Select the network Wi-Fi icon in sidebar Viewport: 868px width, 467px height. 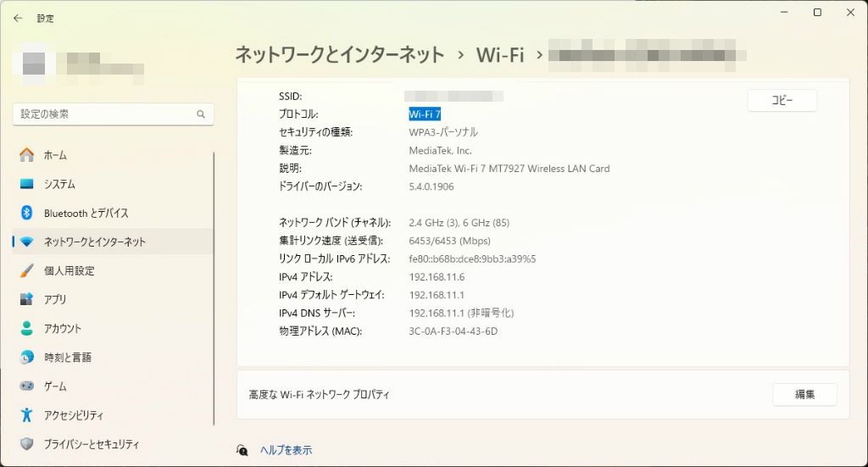26,242
